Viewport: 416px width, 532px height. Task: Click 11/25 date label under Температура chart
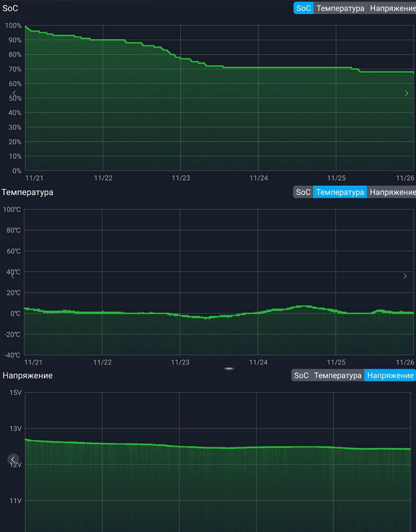click(336, 363)
